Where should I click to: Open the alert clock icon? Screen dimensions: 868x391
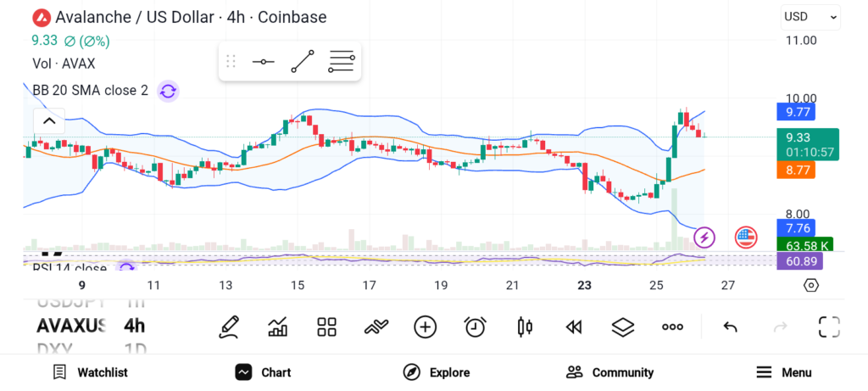click(476, 327)
